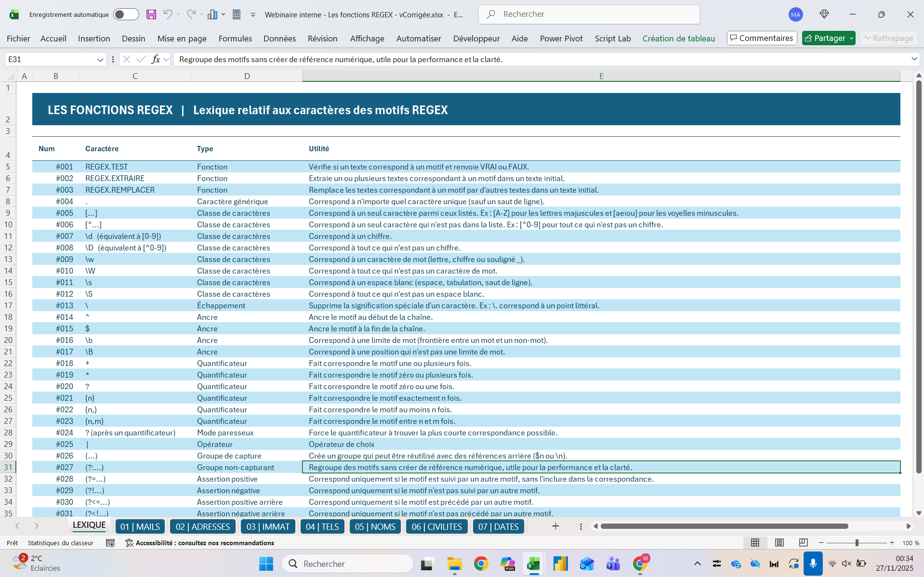The height and width of the screenshot is (577, 924).
Task: Click the formula bar text field
Action: (x=542, y=59)
